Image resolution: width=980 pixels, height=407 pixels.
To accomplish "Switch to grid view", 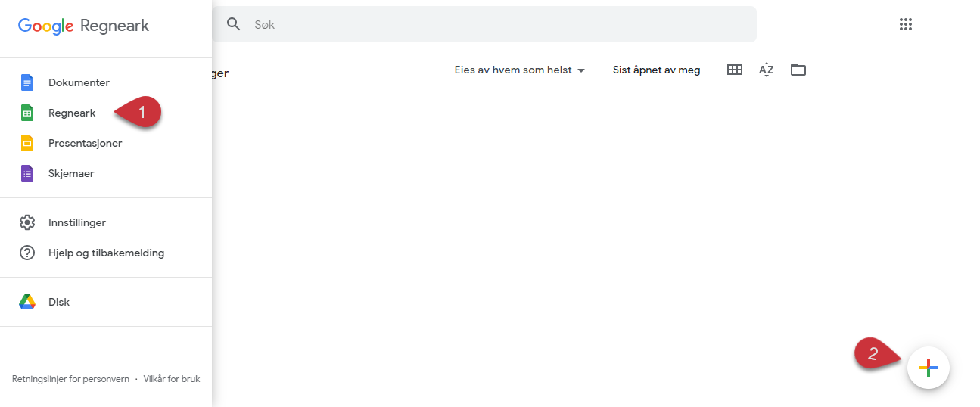I will point(734,70).
